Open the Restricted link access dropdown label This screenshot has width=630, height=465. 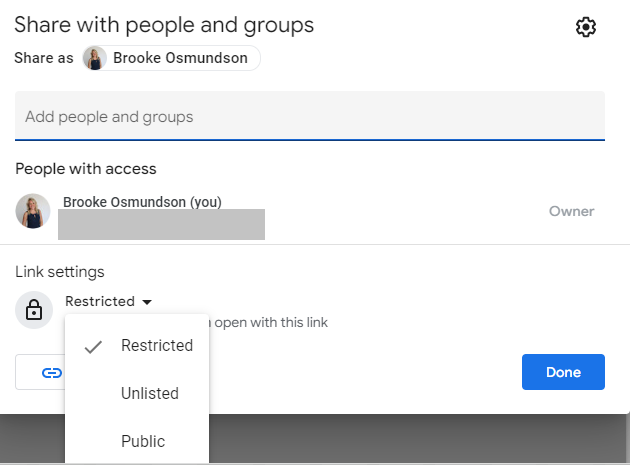[x=100, y=301]
